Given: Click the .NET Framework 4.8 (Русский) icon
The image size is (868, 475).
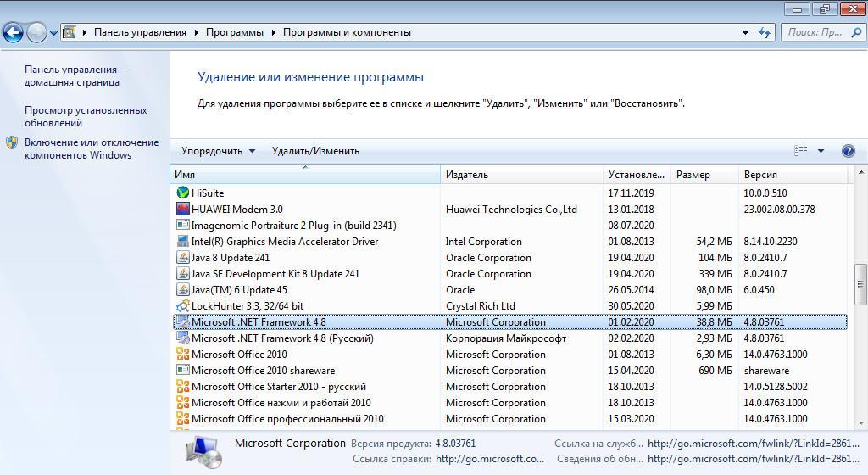Looking at the screenshot, I should click(x=183, y=338).
